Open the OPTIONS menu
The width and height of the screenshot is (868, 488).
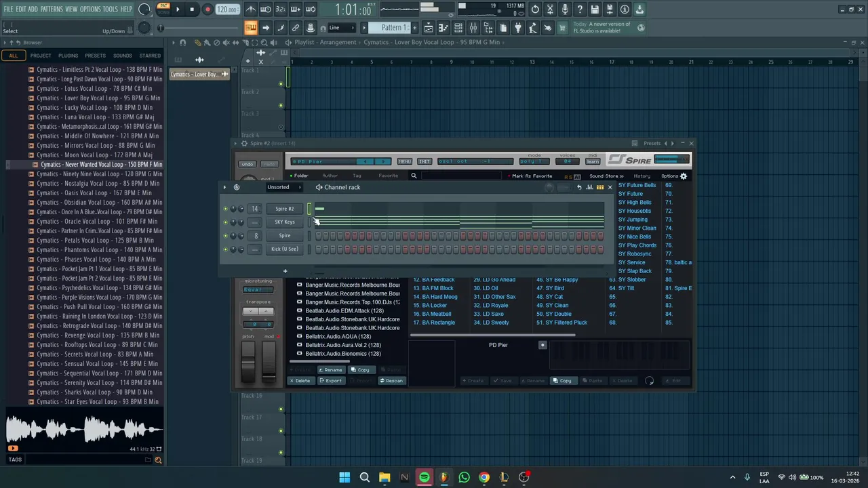90,9
